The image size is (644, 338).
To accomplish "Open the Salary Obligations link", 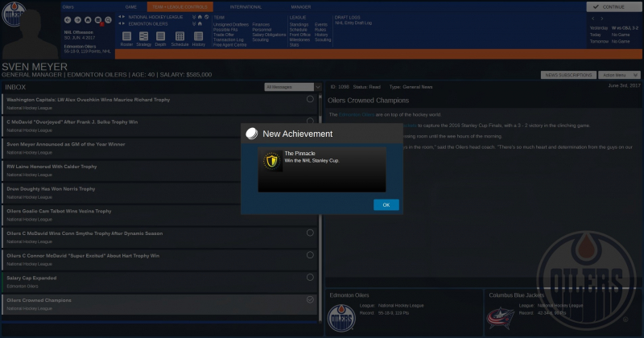I will coord(269,35).
